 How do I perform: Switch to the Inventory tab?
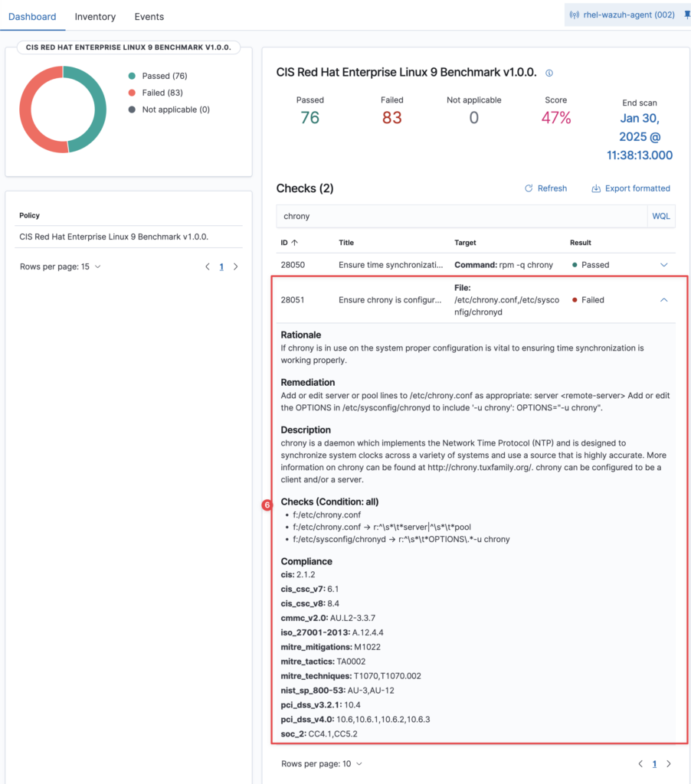tap(95, 17)
